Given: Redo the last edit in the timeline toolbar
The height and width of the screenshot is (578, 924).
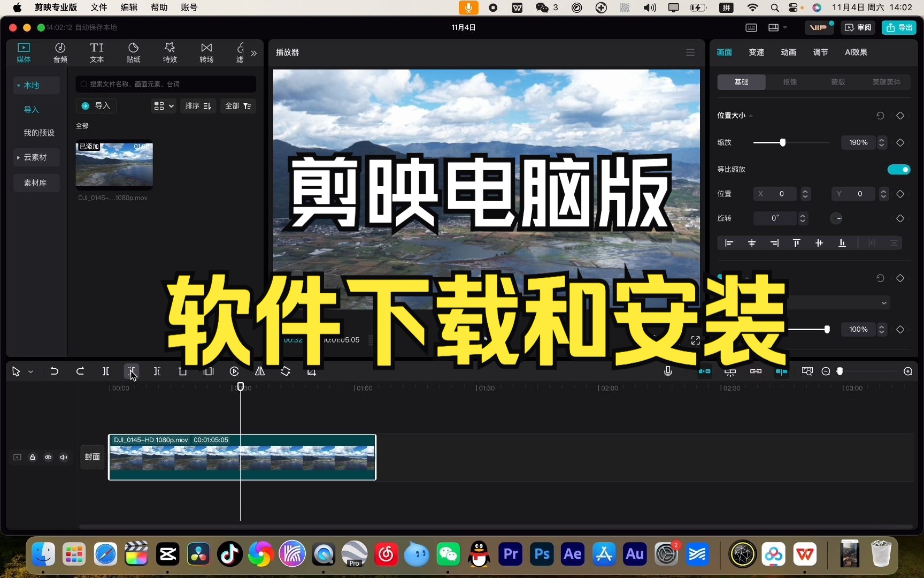Looking at the screenshot, I should pyautogui.click(x=80, y=371).
